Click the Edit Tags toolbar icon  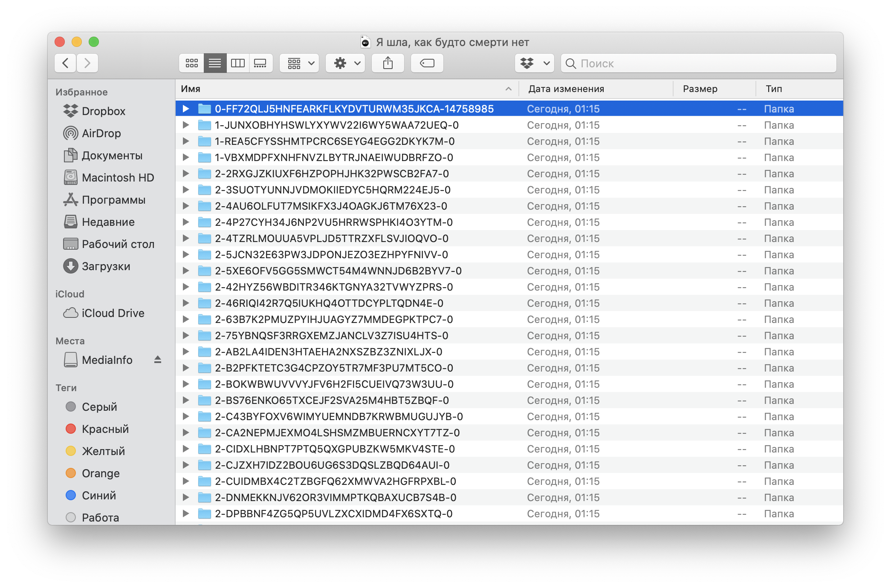[427, 63]
